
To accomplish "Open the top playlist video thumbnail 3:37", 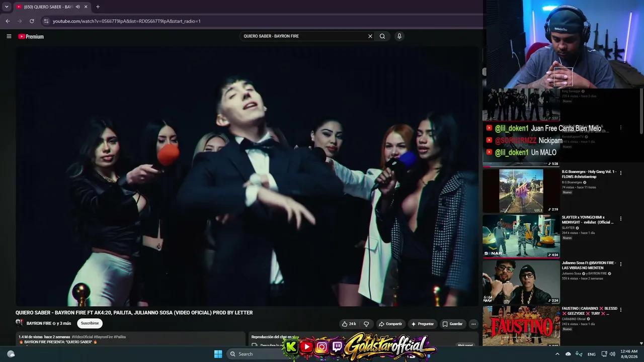I will point(521,105).
